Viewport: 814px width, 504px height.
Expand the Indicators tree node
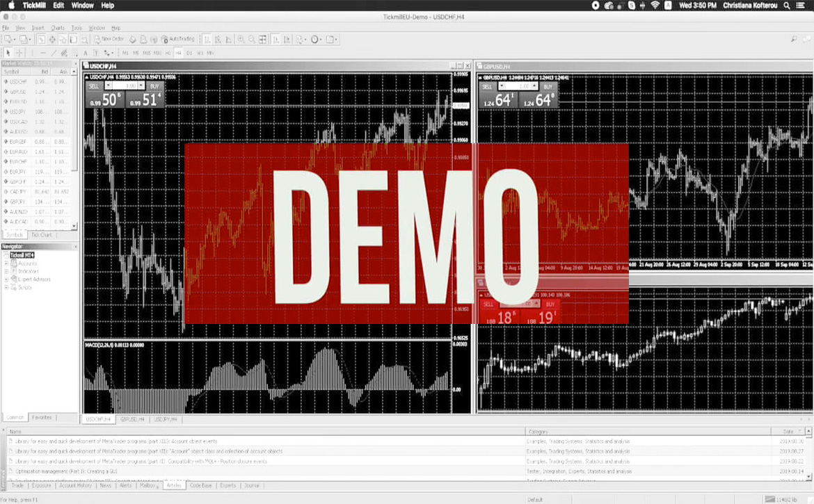point(6,272)
